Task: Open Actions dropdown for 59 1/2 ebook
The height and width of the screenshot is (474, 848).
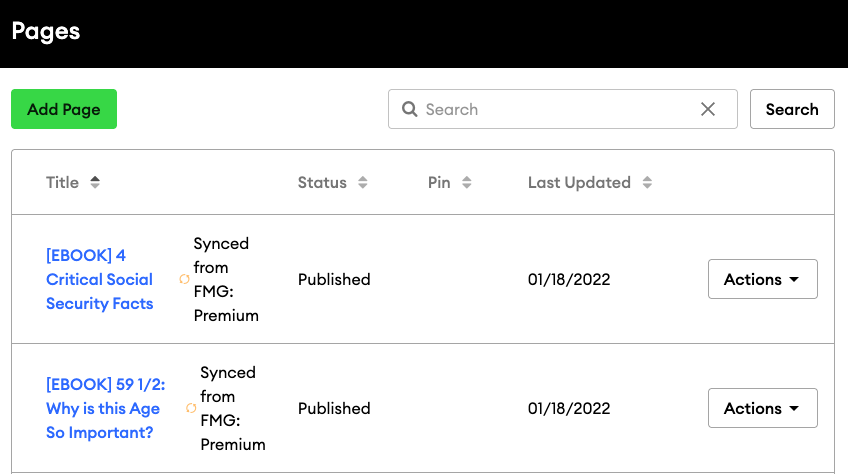Action: pyautogui.click(x=763, y=408)
